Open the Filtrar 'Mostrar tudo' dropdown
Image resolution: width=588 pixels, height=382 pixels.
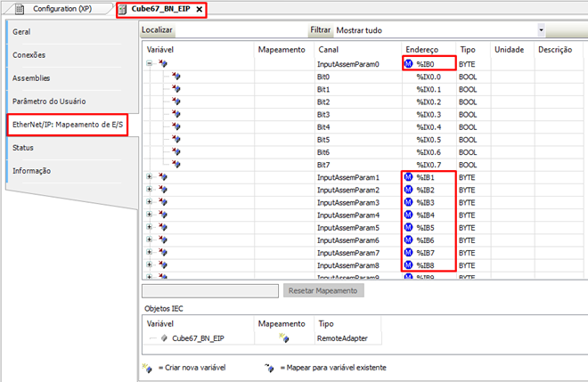coord(541,29)
